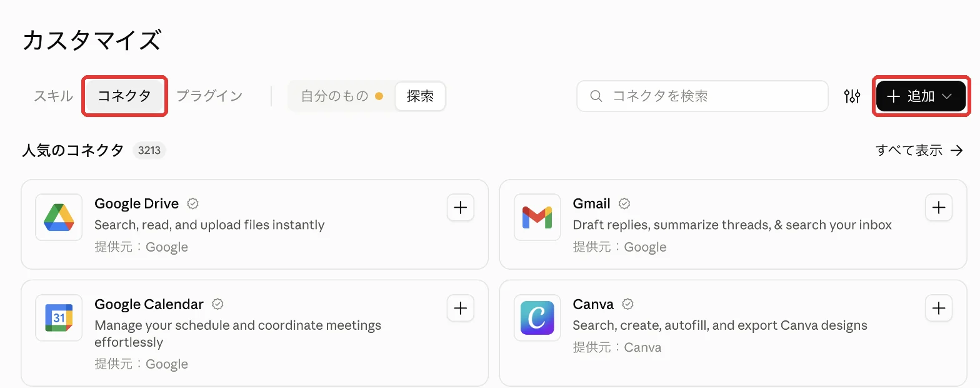Add the Google Drive connector with plus
Image resolution: width=980 pixels, height=388 pixels.
point(461,208)
